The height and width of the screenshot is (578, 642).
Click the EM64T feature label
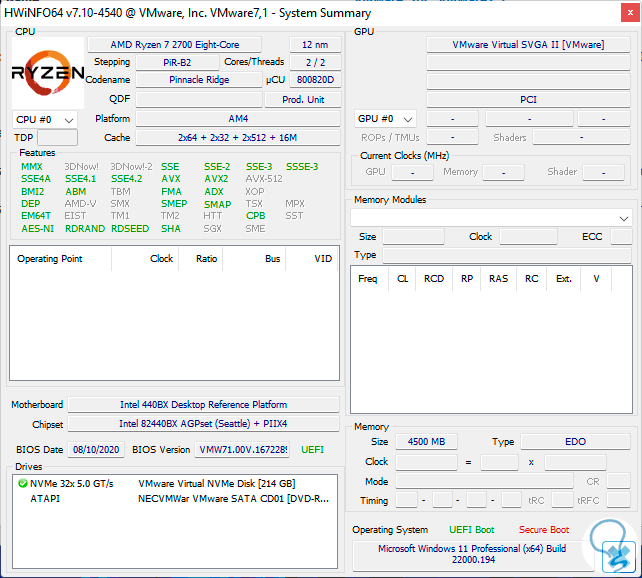coord(36,216)
